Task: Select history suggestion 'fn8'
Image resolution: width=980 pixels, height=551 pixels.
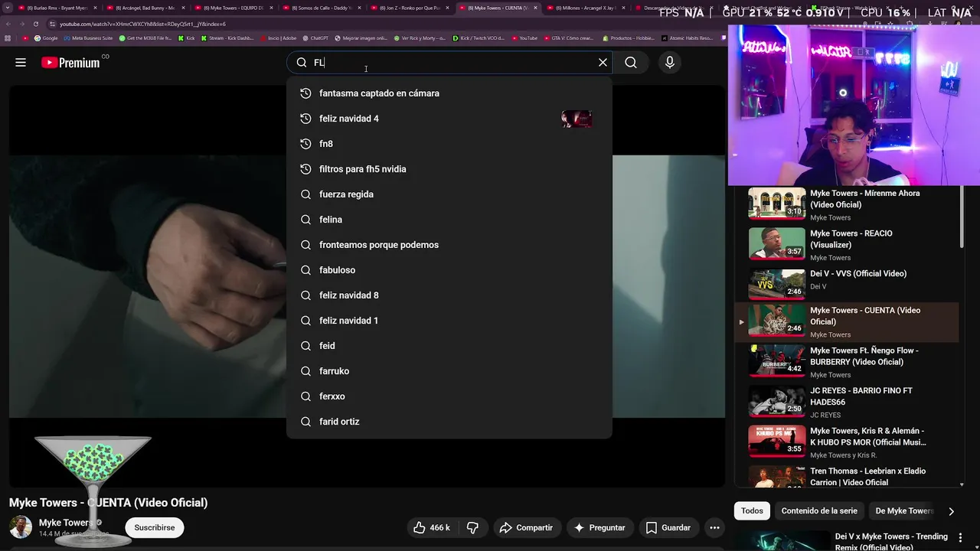Action: [449, 144]
